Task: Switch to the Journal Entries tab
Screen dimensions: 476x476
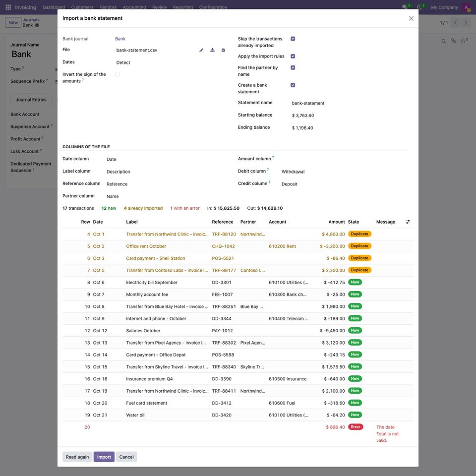Action: click(31, 100)
